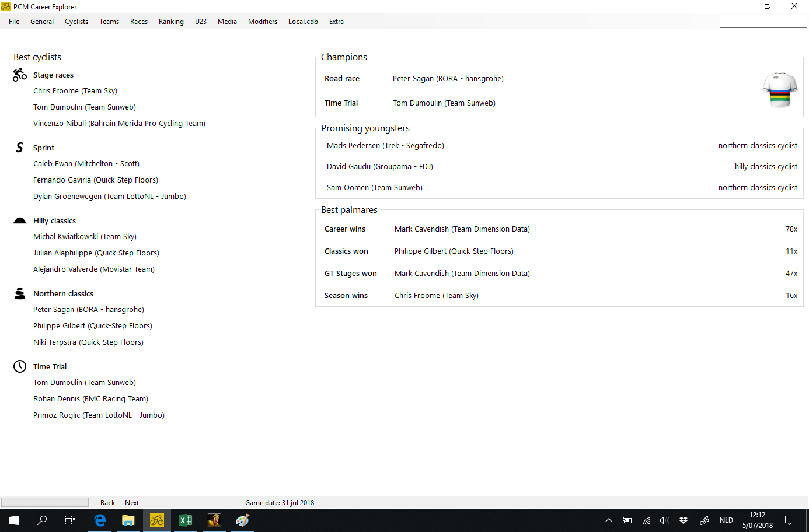809x532 pixels.
Task: Click the Back navigation button
Action: pyautogui.click(x=107, y=503)
